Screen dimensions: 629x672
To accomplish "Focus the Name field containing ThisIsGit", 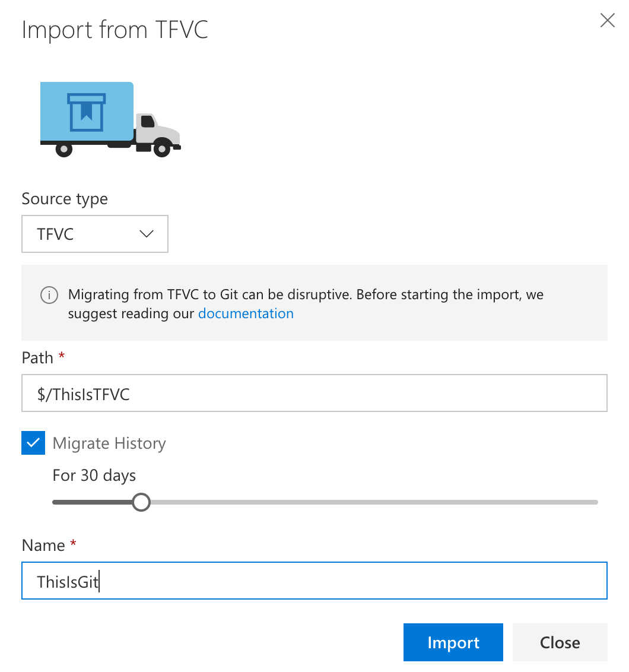I will [x=314, y=581].
